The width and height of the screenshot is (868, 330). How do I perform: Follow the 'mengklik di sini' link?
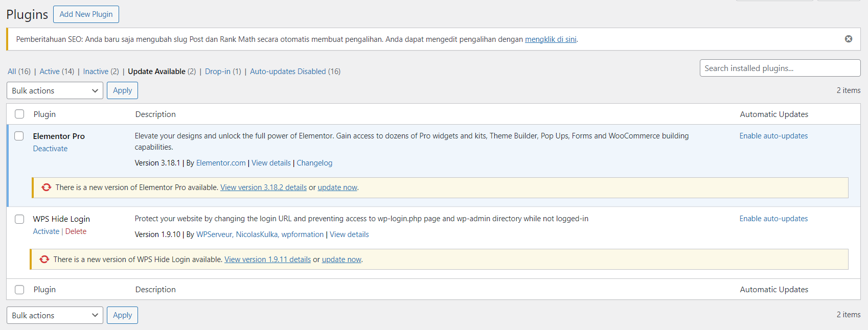pyautogui.click(x=551, y=39)
